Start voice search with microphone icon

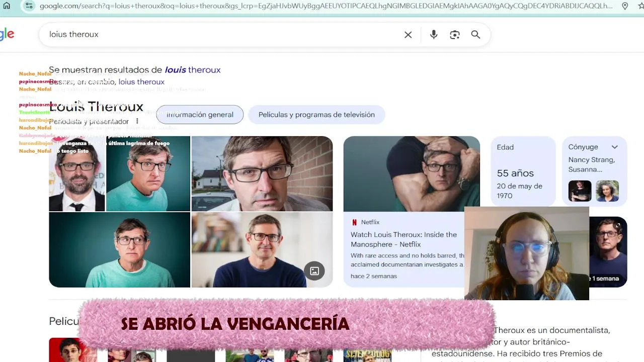coord(434,35)
